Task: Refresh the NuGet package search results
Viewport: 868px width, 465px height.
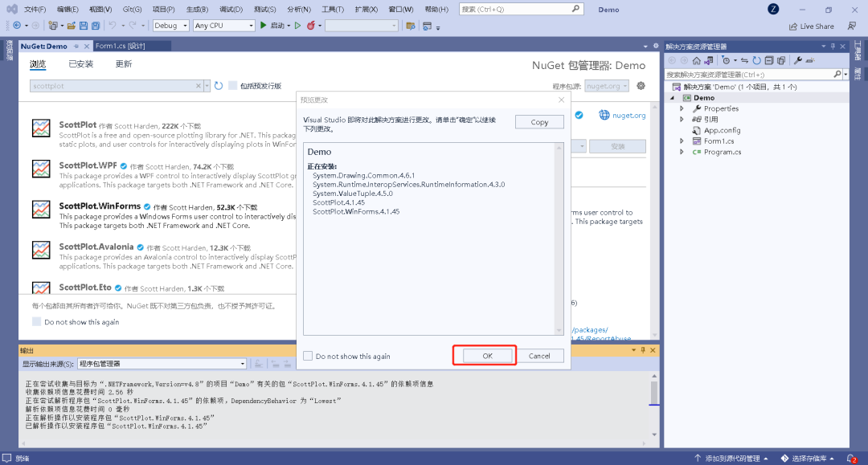Action: click(219, 86)
